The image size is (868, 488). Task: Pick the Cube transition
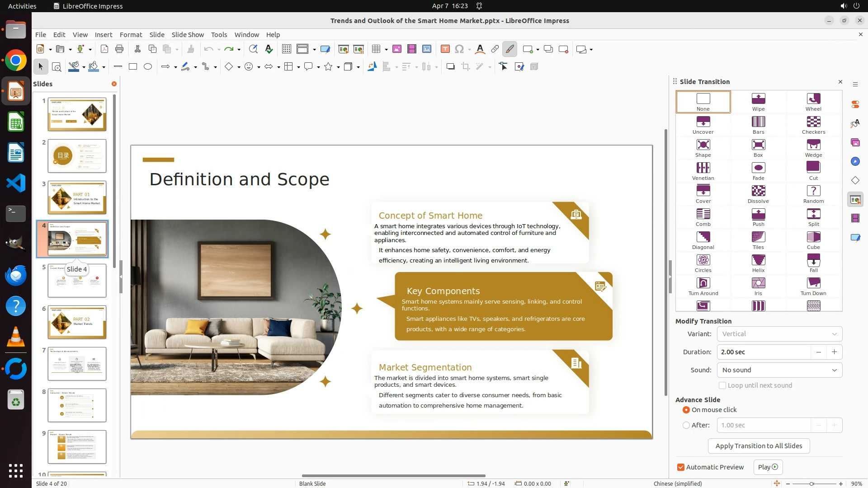(x=813, y=240)
